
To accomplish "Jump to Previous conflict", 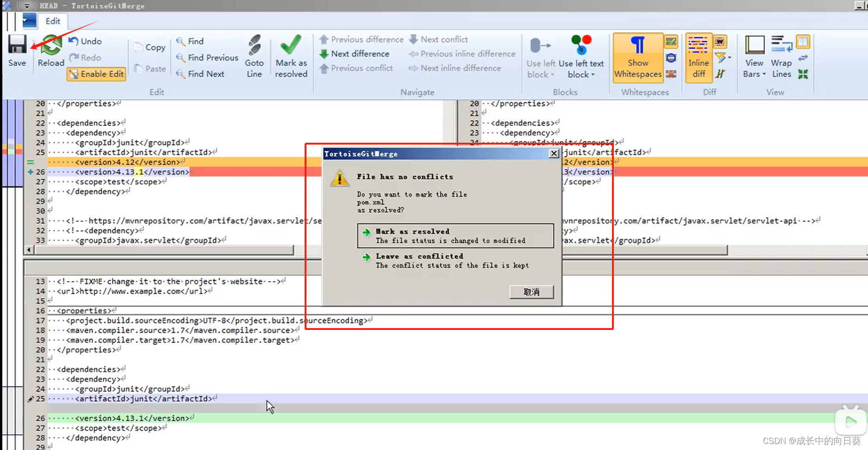I will click(356, 68).
